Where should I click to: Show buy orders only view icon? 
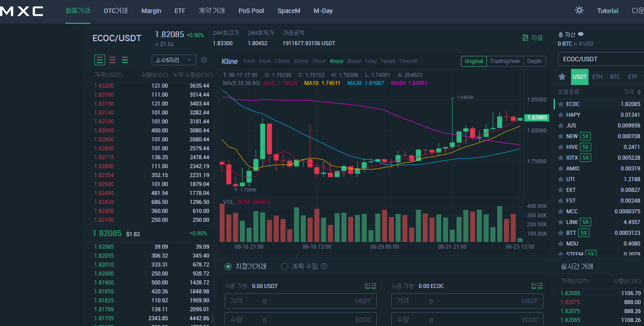point(125,60)
